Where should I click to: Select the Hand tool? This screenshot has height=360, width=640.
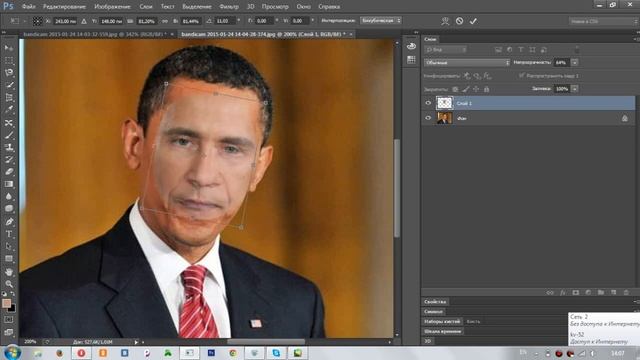coord(9,271)
